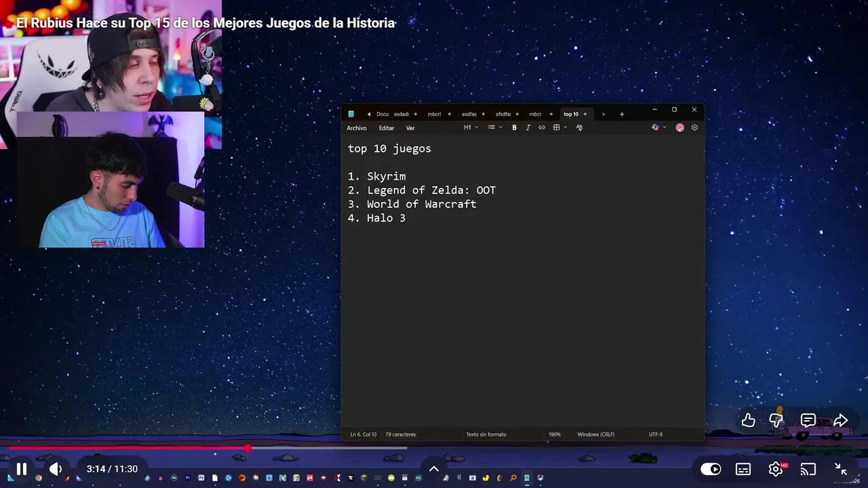
Task: Click the UTF-8 encoding entry
Action: point(656,434)
